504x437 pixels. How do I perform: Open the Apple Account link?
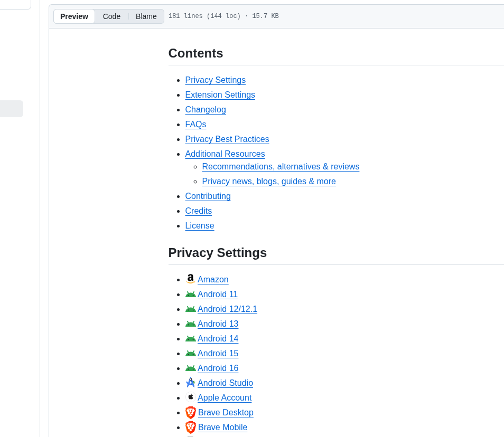pos(225,398)
